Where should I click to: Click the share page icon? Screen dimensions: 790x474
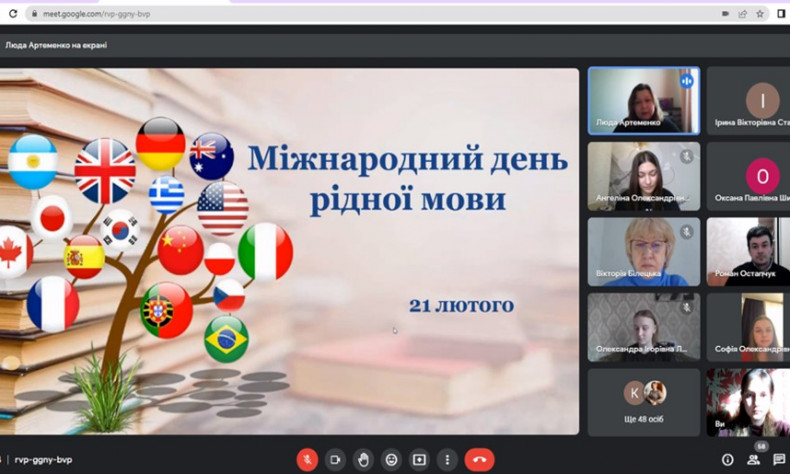[743, 14]
